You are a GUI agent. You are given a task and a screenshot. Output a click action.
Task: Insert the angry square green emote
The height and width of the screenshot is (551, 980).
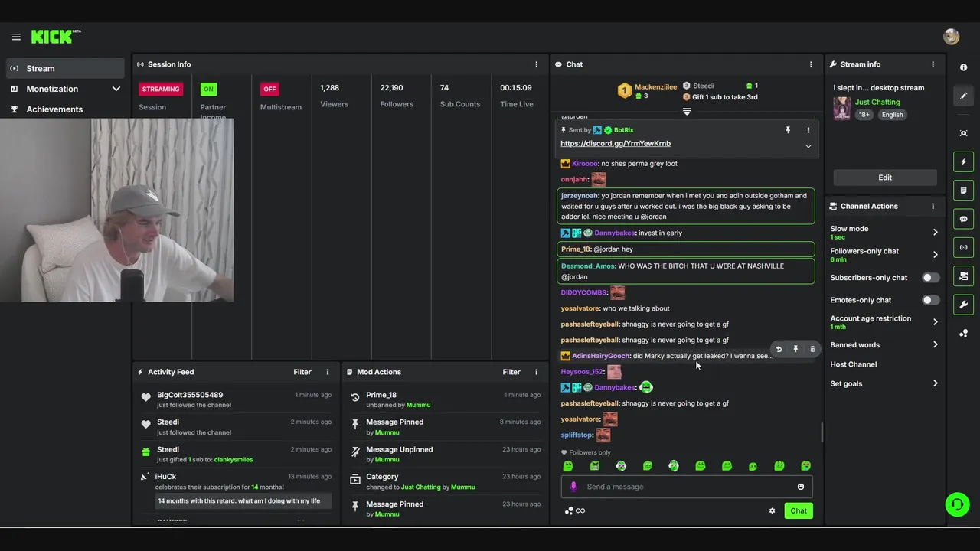coord(594,466)
